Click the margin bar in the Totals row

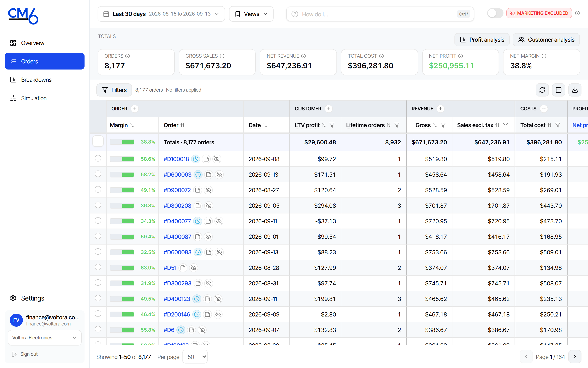(x=122, y=142)
